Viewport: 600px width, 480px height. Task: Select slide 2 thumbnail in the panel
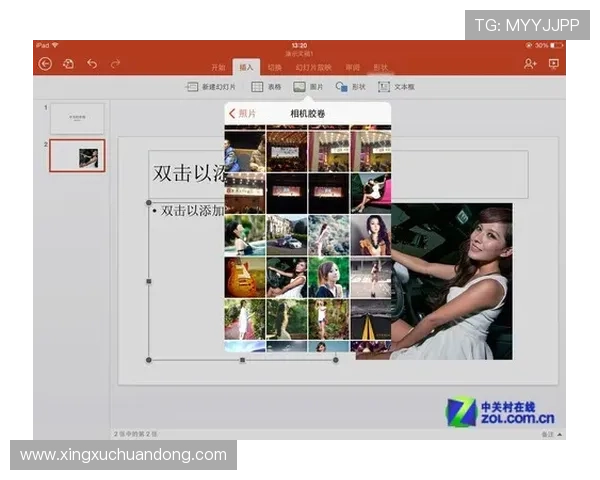pyautogui.click(x=77, y=155)
